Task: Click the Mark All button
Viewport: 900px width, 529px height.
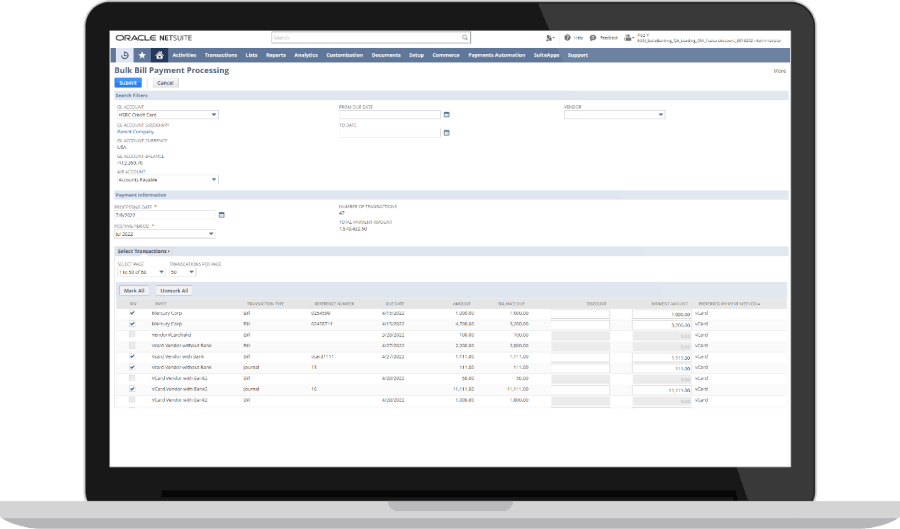Action: [x=134, y=291]
